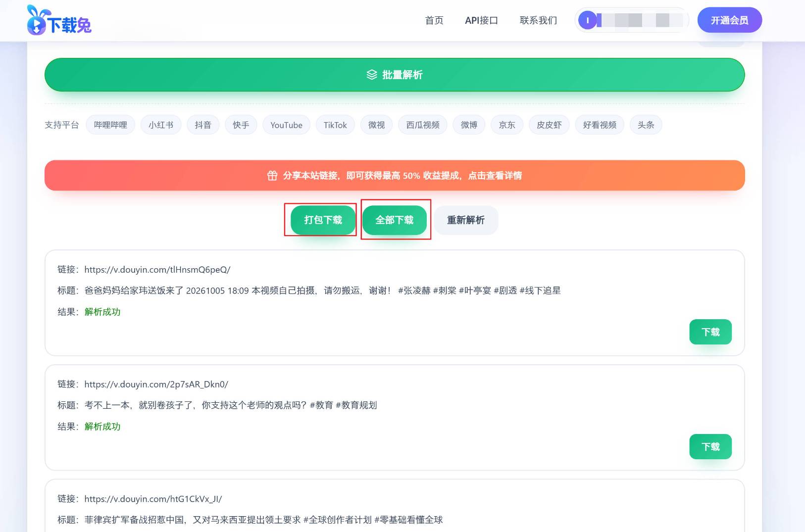Click 解析成功 under the 2p7sAR_Dkn0 link

tap(102, 427)
